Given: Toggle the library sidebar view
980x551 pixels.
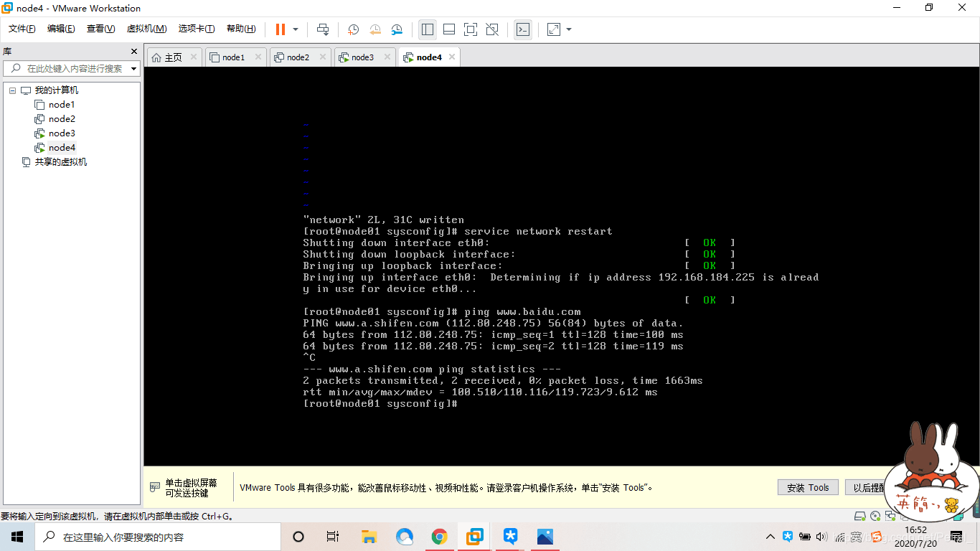Looking at the screenshot, I should 428,29.
